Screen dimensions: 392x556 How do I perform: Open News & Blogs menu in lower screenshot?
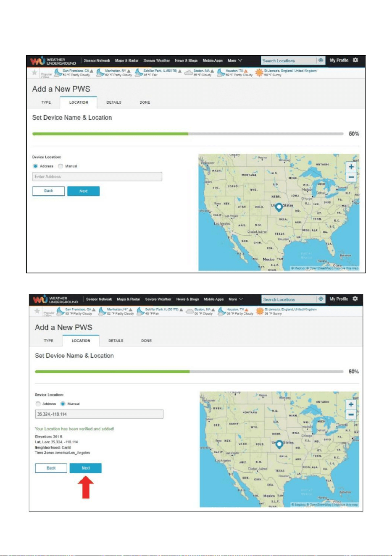coord(188,299)
